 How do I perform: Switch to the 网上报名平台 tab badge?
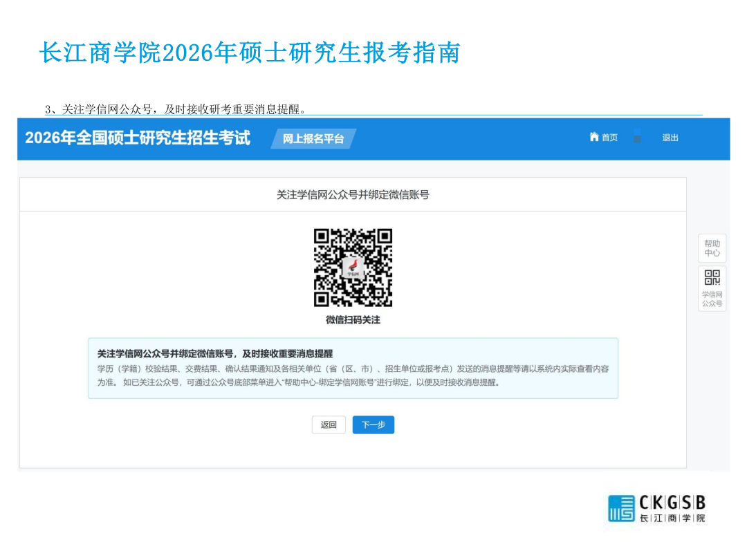pyautogui.click(x=313, y=138)
